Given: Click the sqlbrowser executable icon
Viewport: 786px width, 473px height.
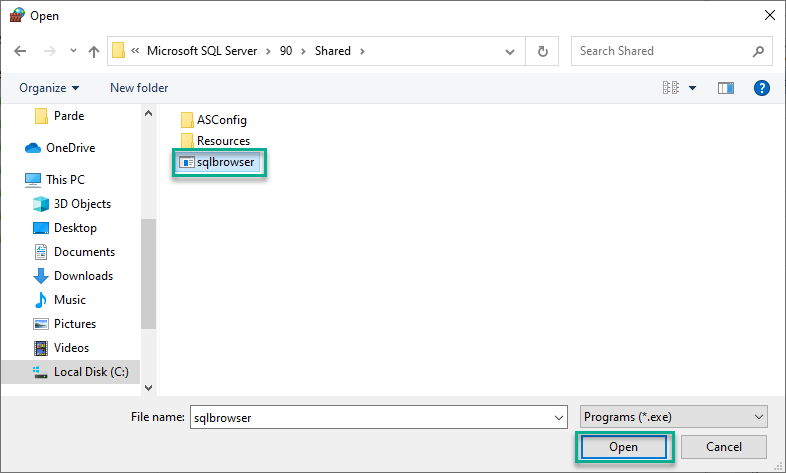Looking at the screenshot, I should point(186,162).
